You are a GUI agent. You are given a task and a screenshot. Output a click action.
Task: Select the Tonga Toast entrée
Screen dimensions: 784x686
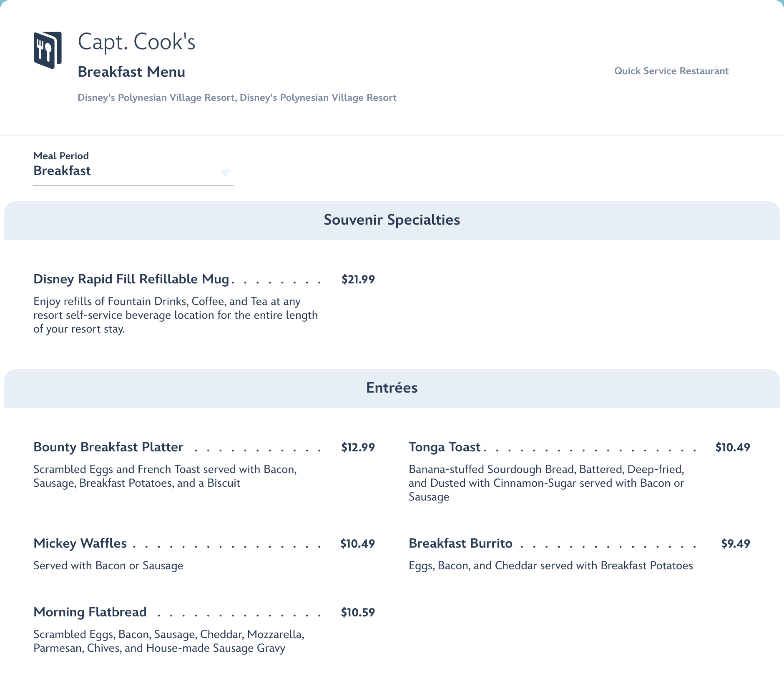coord(445,447)
